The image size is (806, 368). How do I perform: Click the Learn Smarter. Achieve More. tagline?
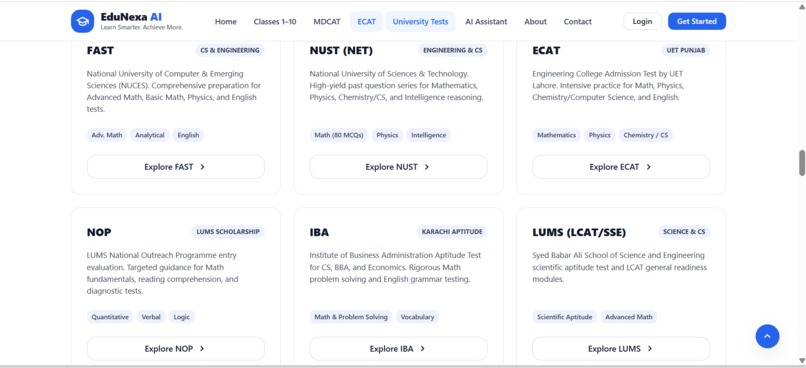[141, 28]
